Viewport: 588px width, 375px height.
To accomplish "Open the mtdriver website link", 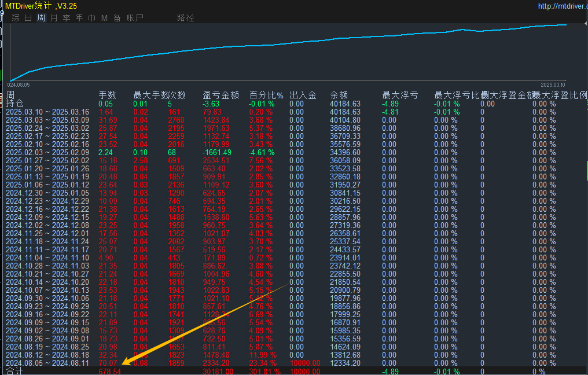I will pyautogui.click(x=563, y=6).
